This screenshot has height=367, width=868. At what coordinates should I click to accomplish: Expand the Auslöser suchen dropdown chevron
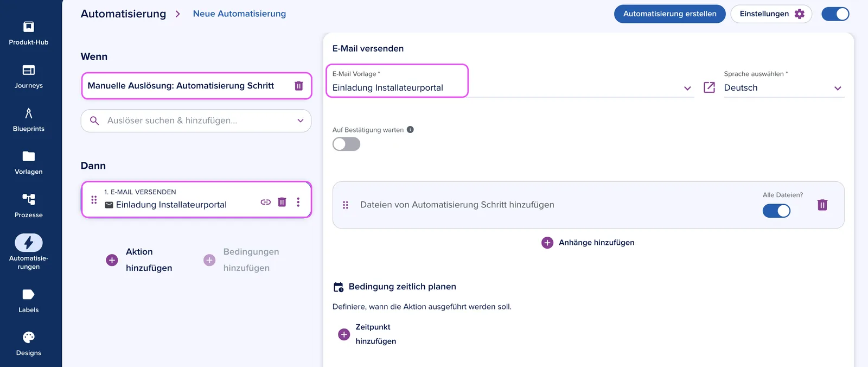point(301,121)
